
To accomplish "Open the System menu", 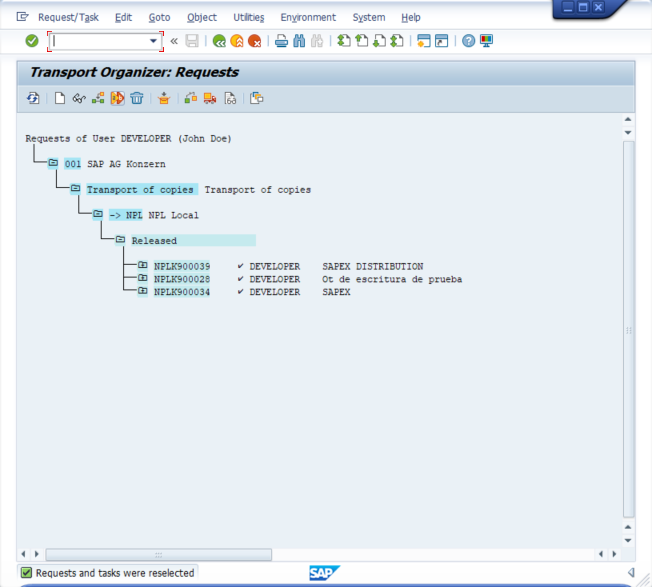I will point(369,17).
